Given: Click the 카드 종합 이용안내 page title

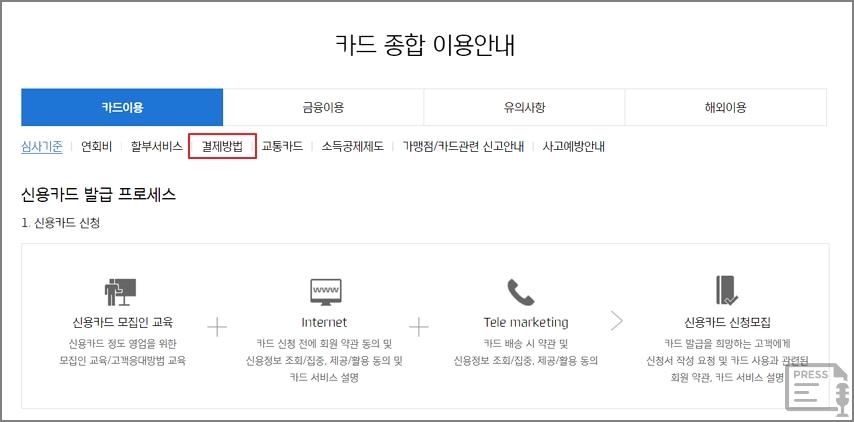Looking at the screenshot, I should point(425,45).
